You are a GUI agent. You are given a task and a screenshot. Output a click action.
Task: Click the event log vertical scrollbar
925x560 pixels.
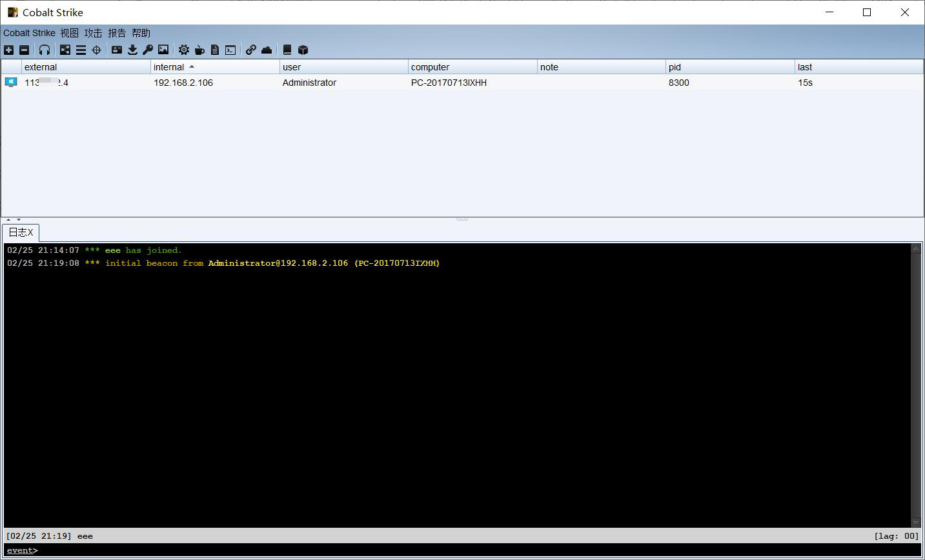[915, 385]
